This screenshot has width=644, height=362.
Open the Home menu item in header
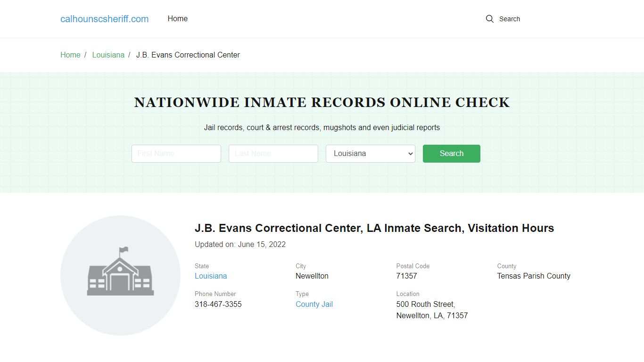[178, 19]
